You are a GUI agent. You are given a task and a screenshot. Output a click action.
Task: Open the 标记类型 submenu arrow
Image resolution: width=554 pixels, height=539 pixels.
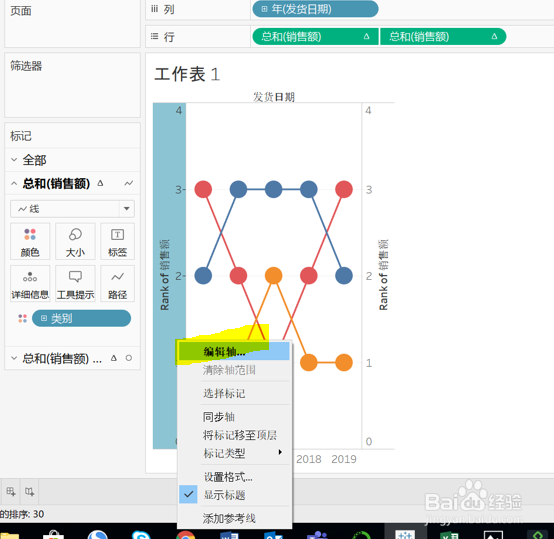(280, 452)
